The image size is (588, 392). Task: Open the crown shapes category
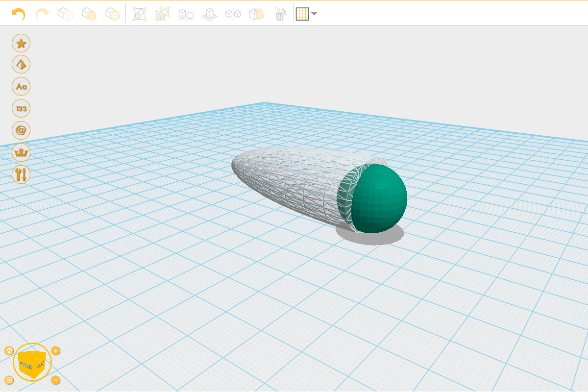21,152
